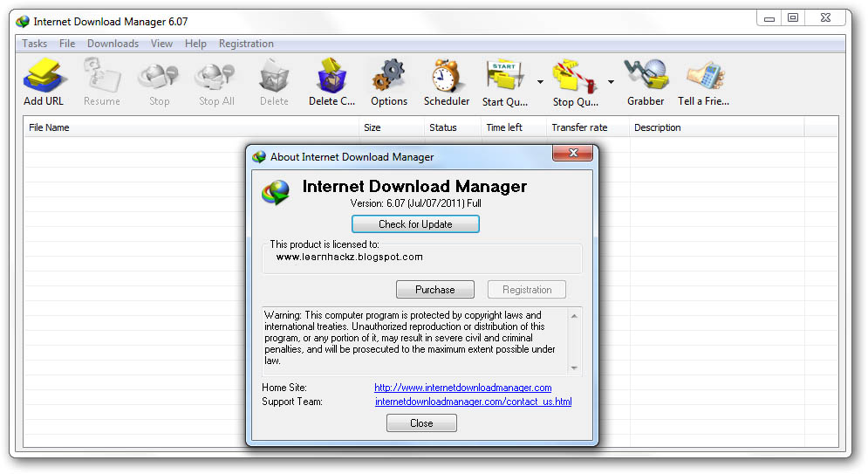Click the Delete toolbar icon
The image size is (868, 474).
point(274,77)
